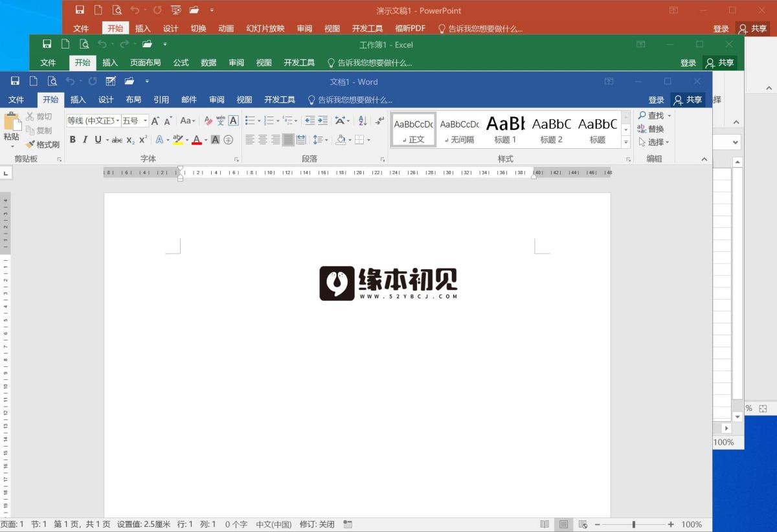Click the Decrease Indent icon

310,120
